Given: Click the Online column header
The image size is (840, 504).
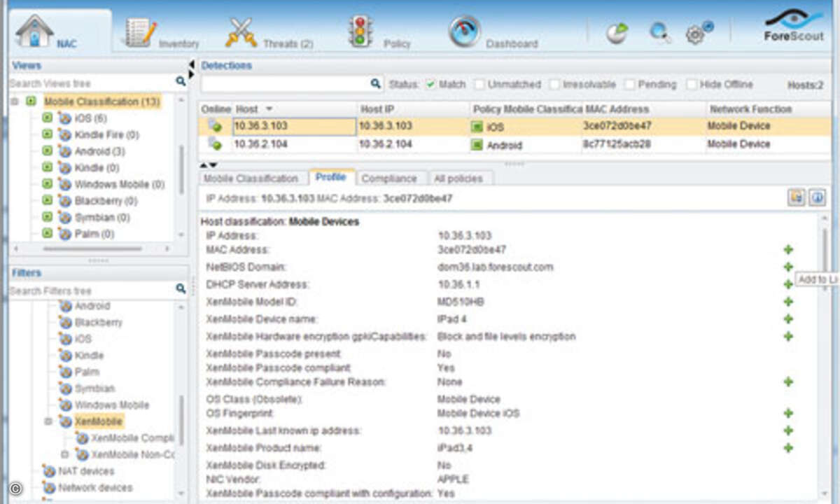Looking at the screenshot, I should [x=216, y=109].
